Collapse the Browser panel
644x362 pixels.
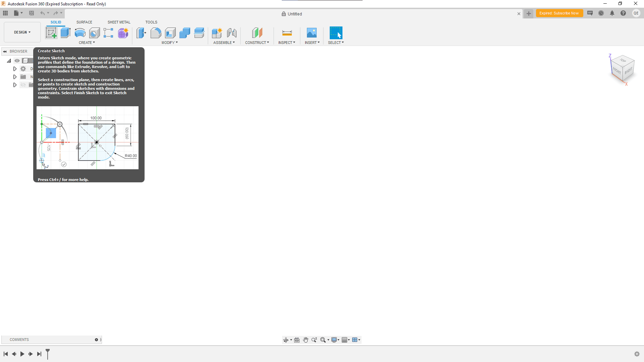coord(5,51)
